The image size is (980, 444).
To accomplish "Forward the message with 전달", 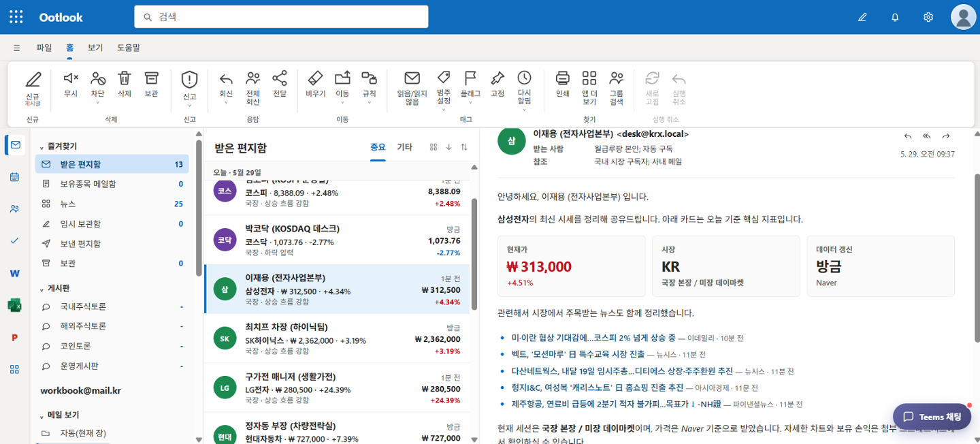I will (280, 85).
